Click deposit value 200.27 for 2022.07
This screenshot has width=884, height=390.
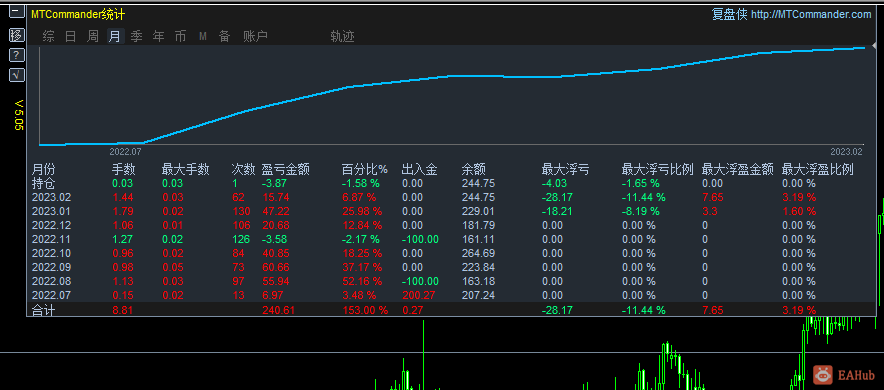pyautogui.click(x=418, y=295)
